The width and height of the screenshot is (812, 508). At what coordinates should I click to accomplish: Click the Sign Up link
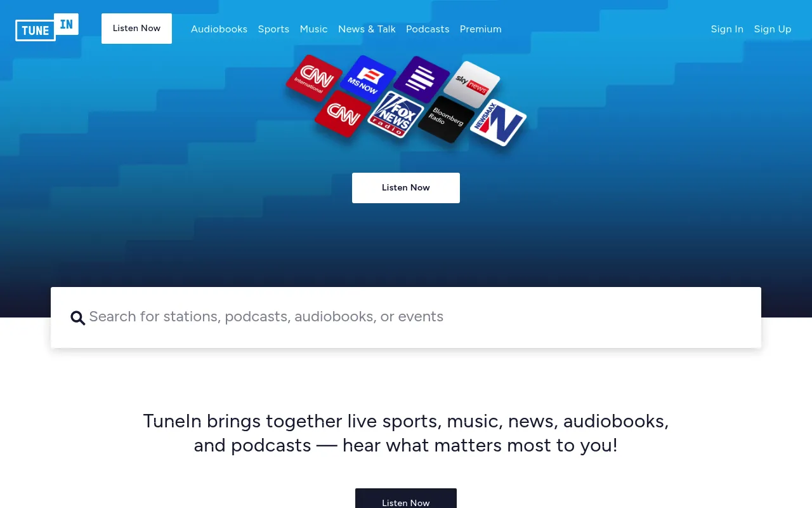(773, 29)
